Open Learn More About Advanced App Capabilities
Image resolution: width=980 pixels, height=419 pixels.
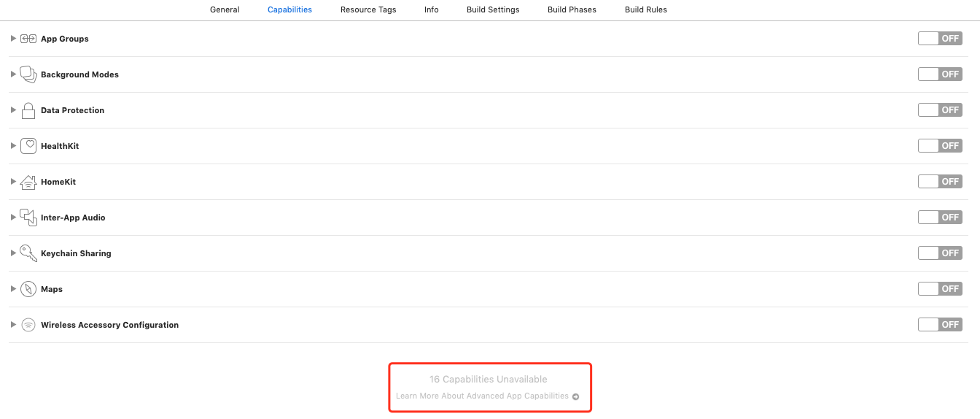pos(482,396)
